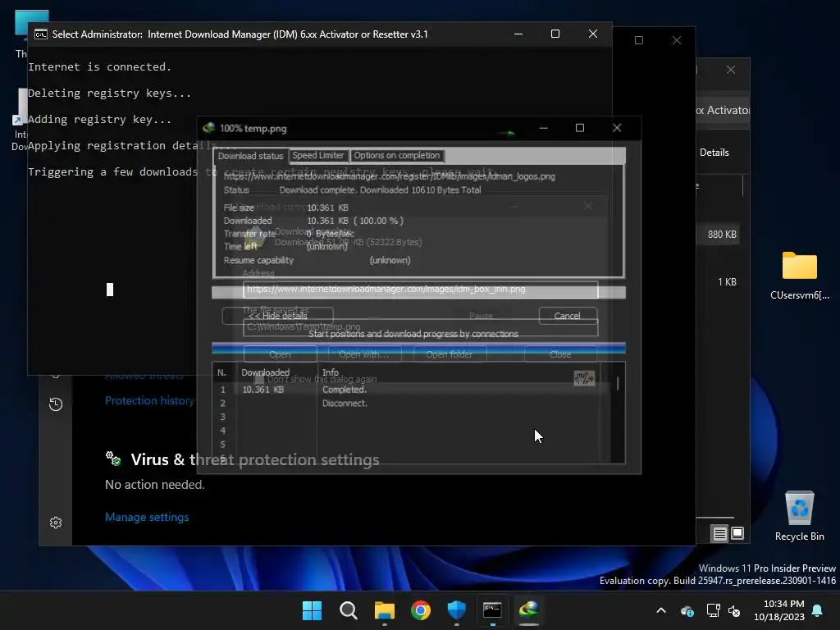Click the IDM icon in temp.png title bar
Image resolution: width=840 pixels, height=630 pixels.
pos(209,128)
